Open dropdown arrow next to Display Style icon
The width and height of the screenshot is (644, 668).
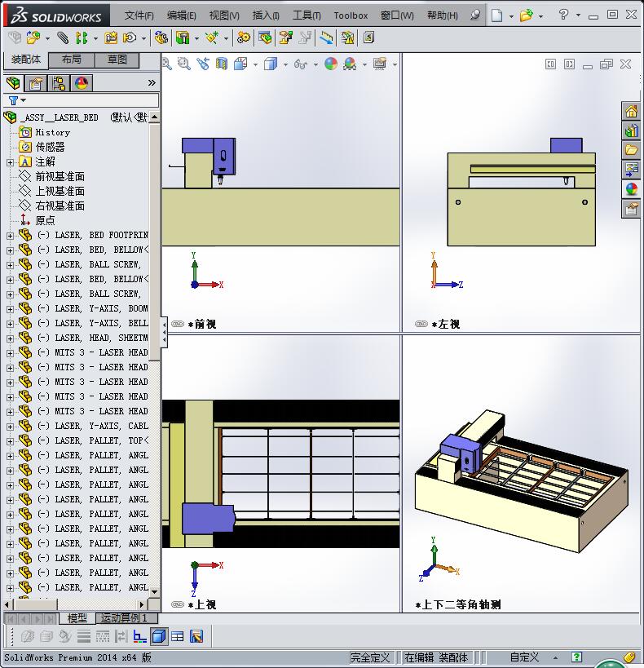285,64
